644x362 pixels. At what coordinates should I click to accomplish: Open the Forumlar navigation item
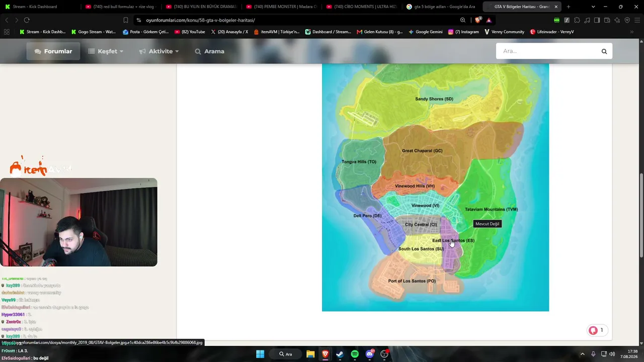click(x=53, y=51)
